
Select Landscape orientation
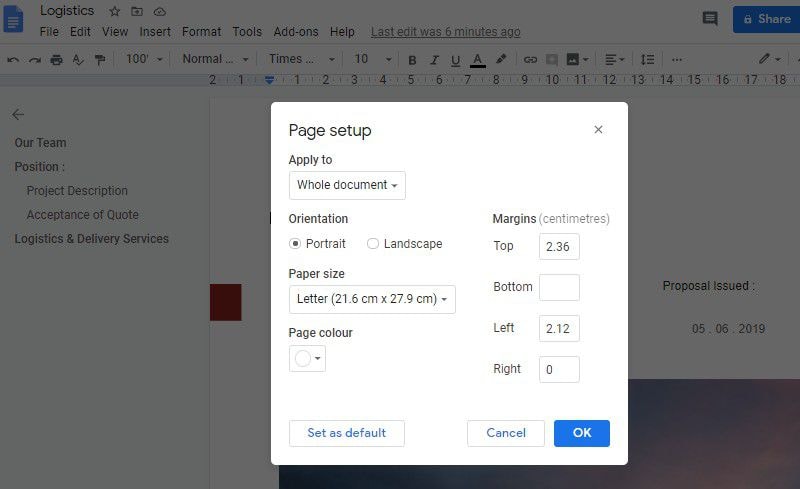coord(372,243)
